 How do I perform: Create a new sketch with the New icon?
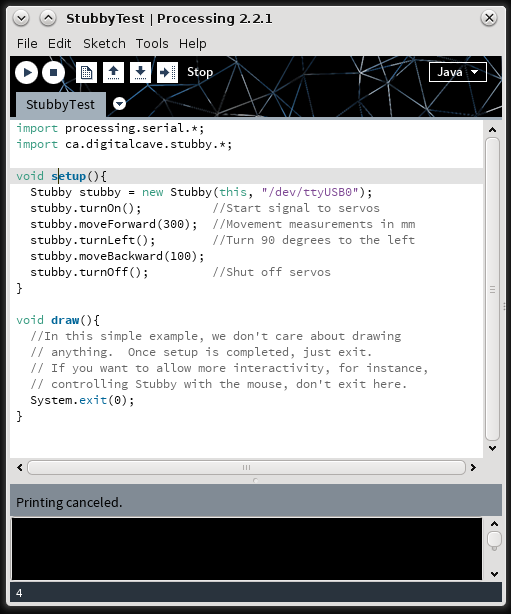point(86,72)
